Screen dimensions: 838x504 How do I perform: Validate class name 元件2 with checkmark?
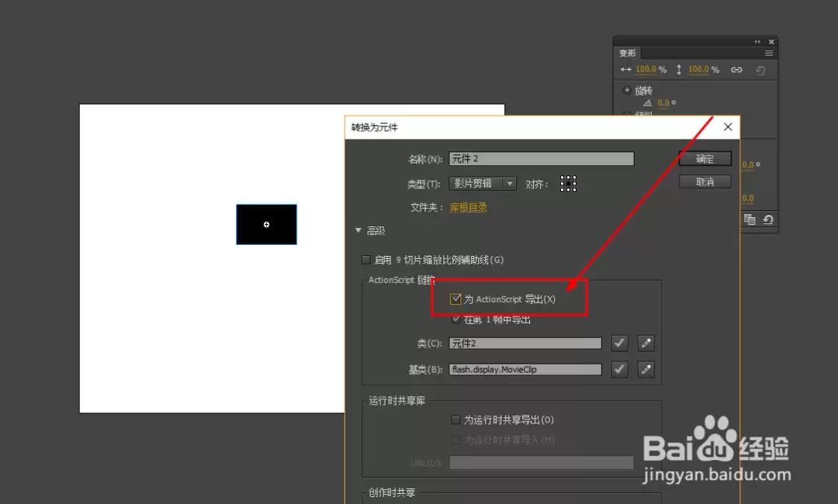[x=619, y=343]
